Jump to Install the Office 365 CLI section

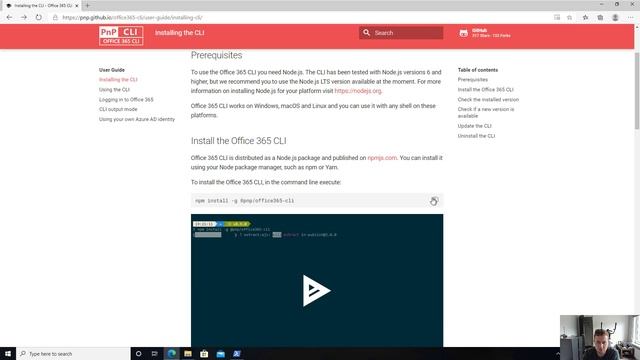(x=486, y=89)
